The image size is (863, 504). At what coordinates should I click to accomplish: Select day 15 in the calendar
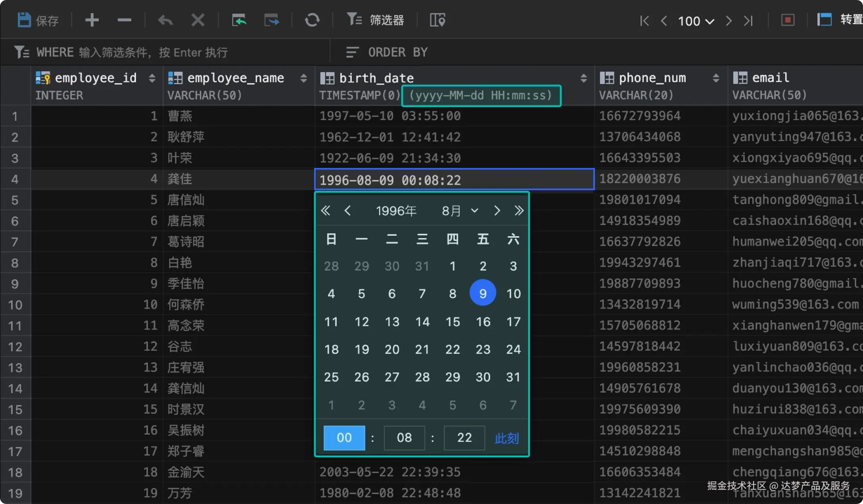pos(453,321)
